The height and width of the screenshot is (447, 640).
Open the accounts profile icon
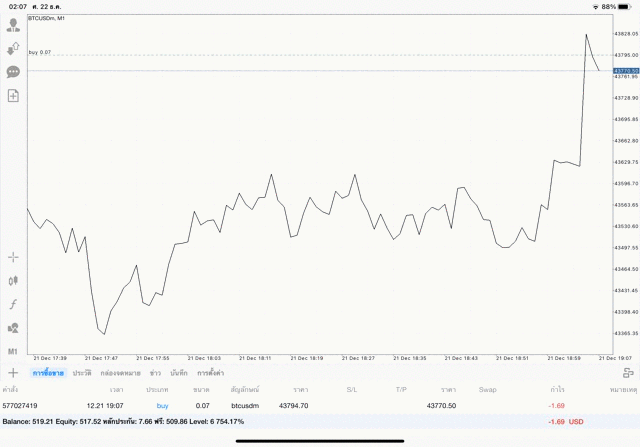(x=13, y=24)
